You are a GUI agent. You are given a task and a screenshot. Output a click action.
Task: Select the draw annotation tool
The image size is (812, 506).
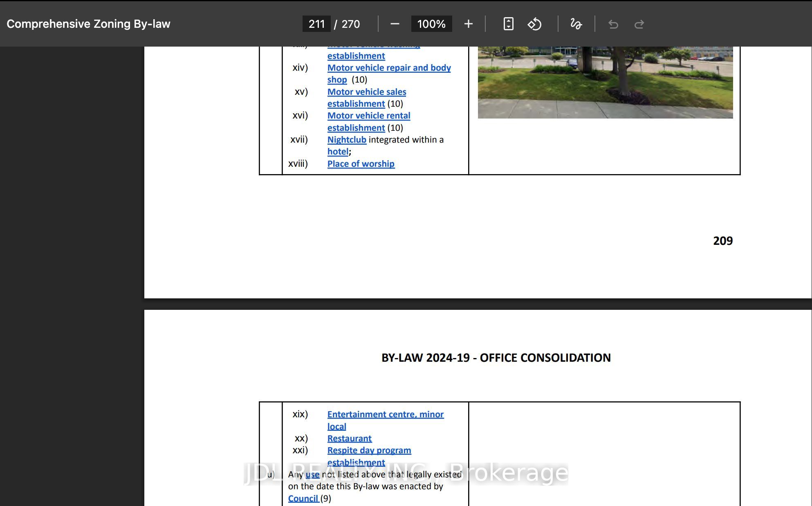click(x=576, y=24)
